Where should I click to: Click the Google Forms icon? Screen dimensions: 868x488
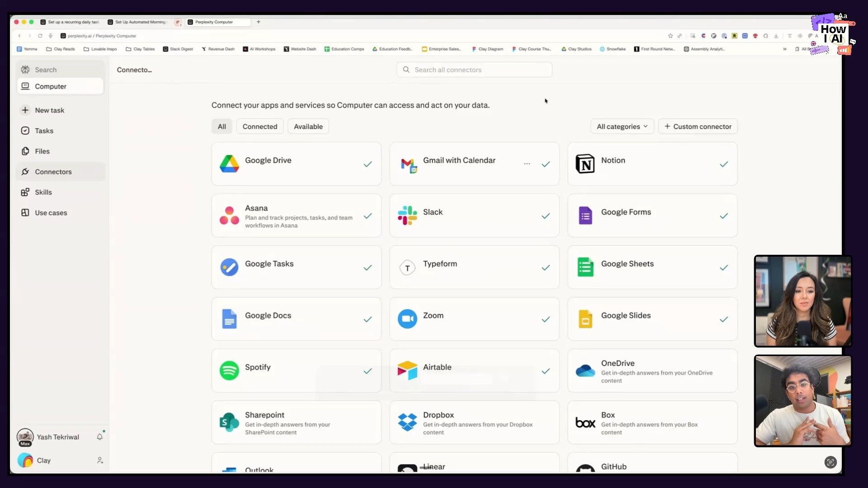(x=585, y=216)
